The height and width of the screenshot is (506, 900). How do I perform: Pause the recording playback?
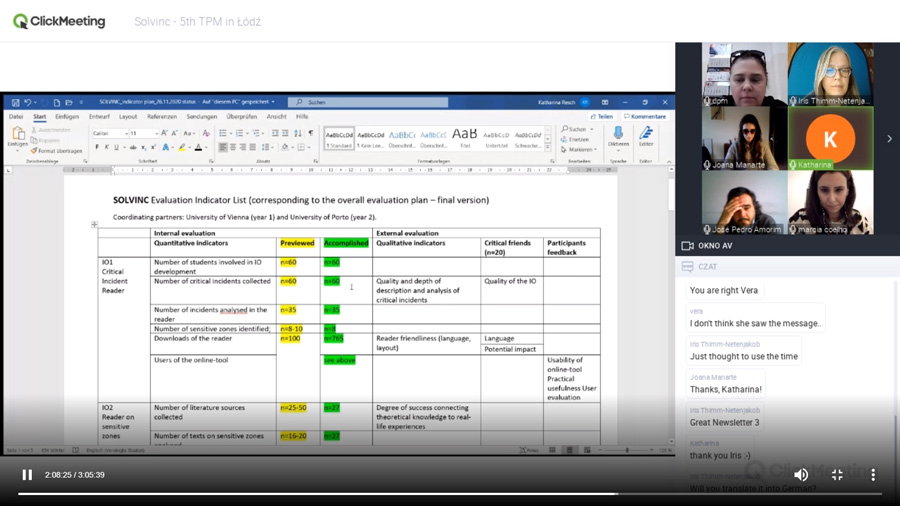(27, 475)
